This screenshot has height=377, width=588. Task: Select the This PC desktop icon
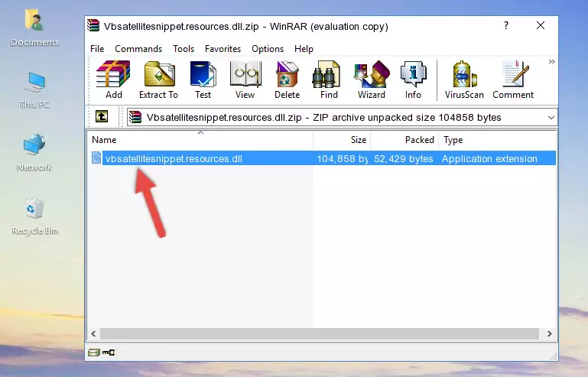click(x=34, y=90)
